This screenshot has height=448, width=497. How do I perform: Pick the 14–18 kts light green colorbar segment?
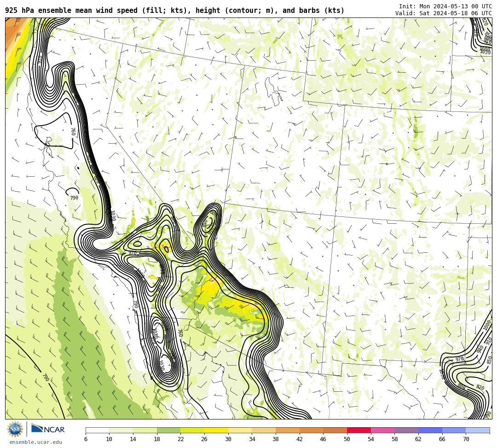tap(145, 430)
